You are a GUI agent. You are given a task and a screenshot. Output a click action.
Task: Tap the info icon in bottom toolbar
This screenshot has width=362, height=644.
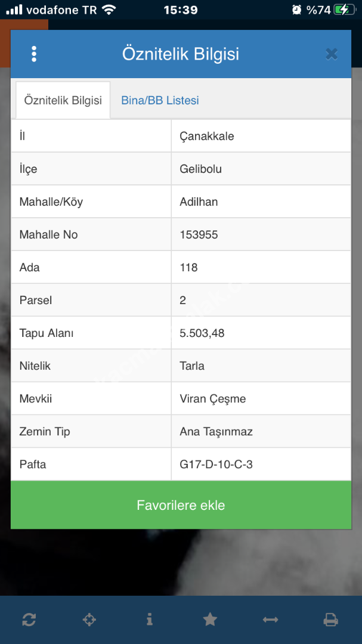pyautogui.click(x=149, y=620)
